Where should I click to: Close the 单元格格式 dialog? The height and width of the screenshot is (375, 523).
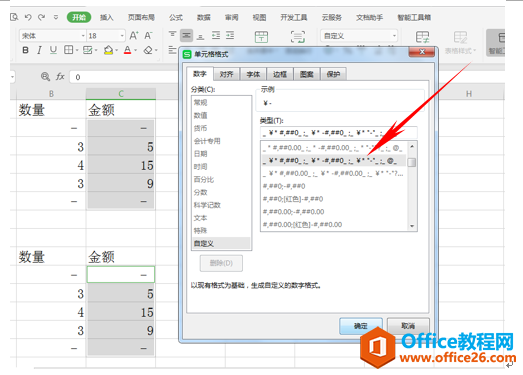[x=422, y=52]
